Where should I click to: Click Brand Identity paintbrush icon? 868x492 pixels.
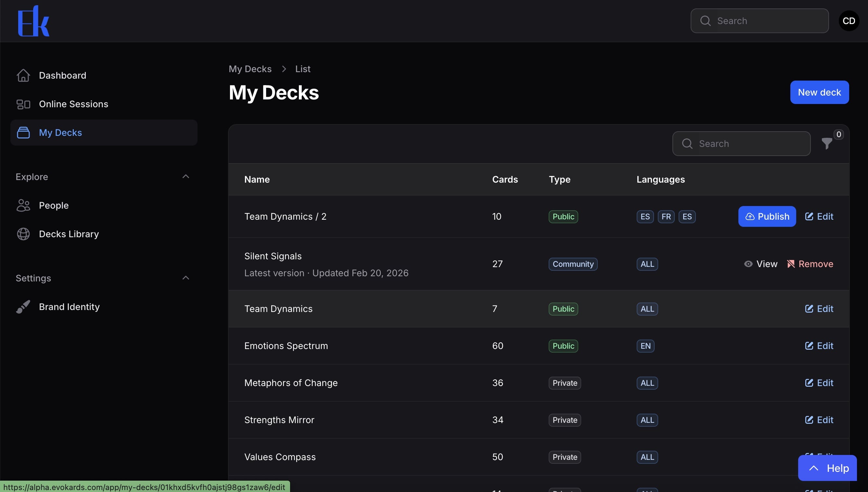23,307
